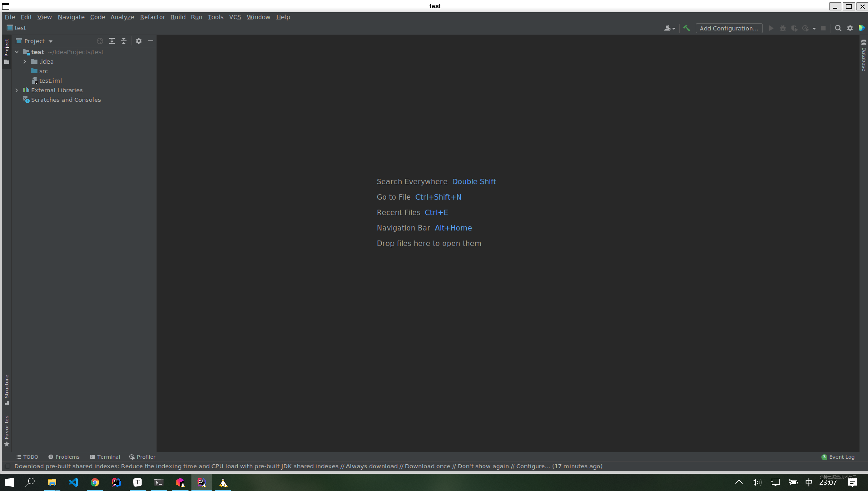Click the disabled Run arrow icon
Screen dimensions: 868x491
(771, 28)
